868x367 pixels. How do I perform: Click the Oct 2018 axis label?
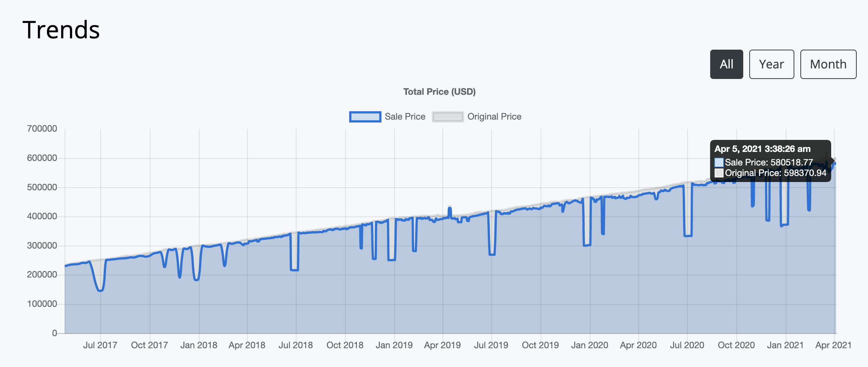pos(345,345)
